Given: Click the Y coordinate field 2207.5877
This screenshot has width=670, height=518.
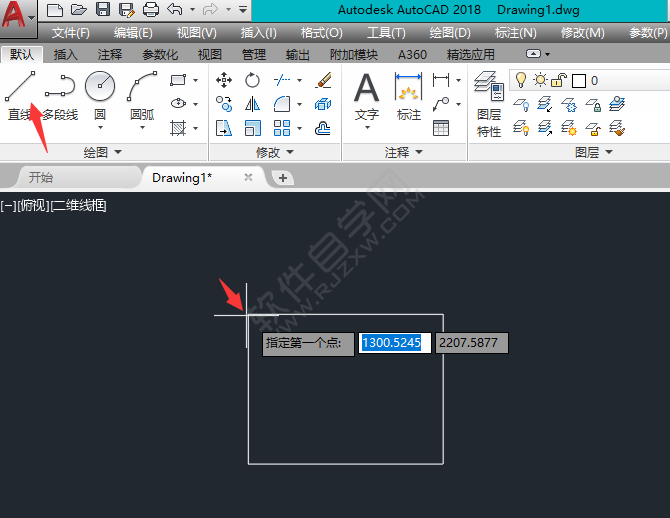Looking at the screenshot, I should point(472,343).
